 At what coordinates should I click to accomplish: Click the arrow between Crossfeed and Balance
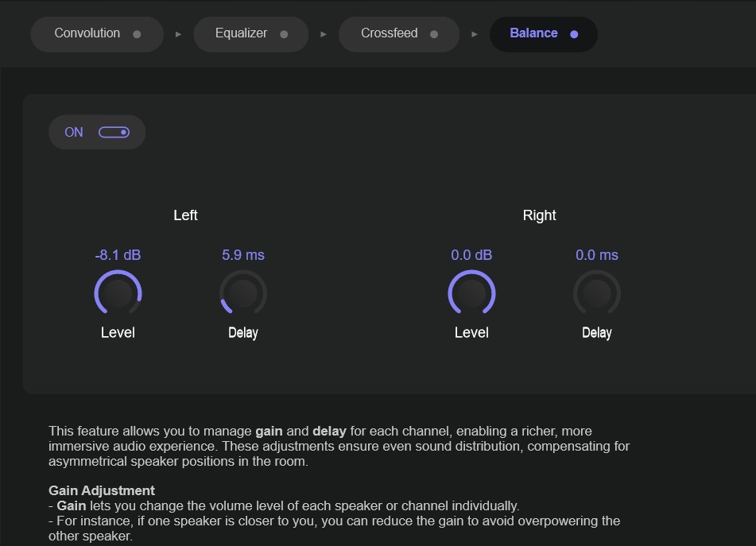pos(475,34)
